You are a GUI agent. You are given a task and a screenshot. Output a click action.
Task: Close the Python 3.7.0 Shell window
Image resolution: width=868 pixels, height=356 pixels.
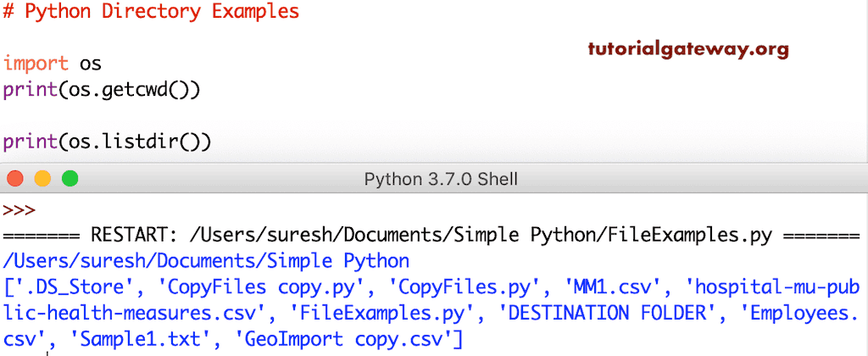coord(14,179)
